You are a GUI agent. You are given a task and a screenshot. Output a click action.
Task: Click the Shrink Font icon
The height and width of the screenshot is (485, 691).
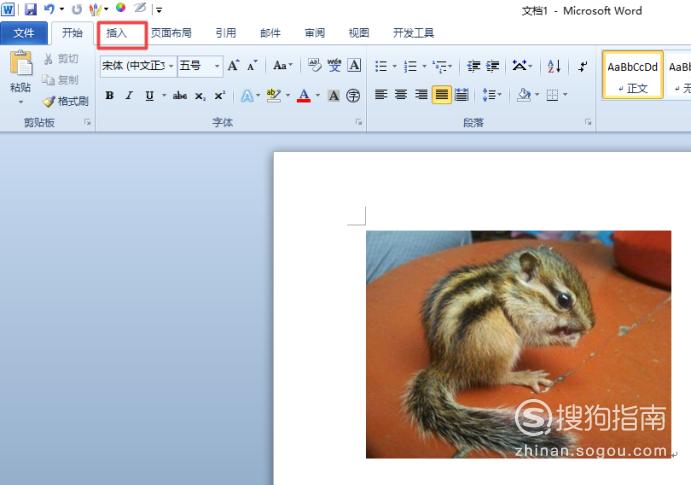pyautogui.click(x=253, y=66)
